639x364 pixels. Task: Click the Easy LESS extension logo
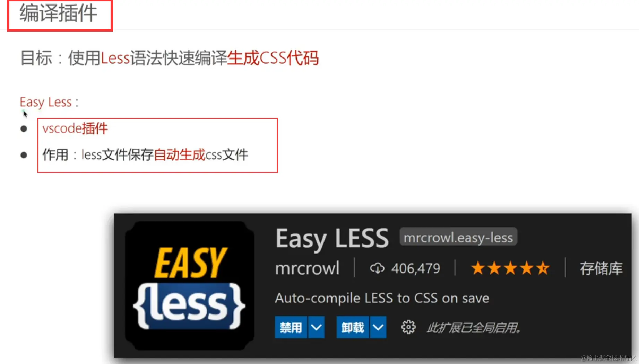(189, 286)
